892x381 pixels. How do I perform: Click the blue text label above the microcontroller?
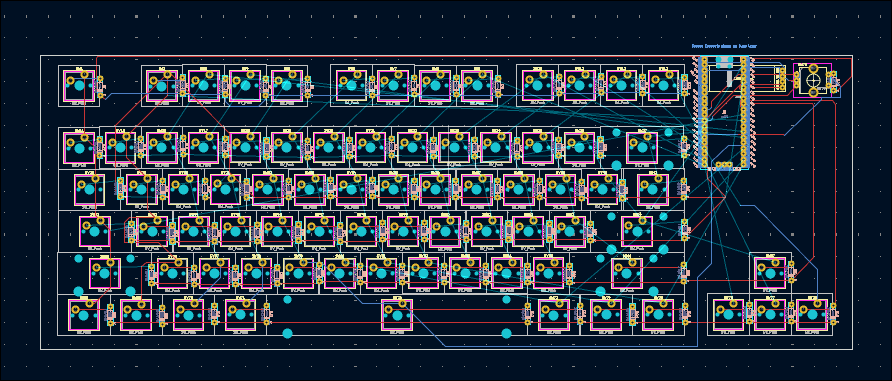(x=724, y=46)
